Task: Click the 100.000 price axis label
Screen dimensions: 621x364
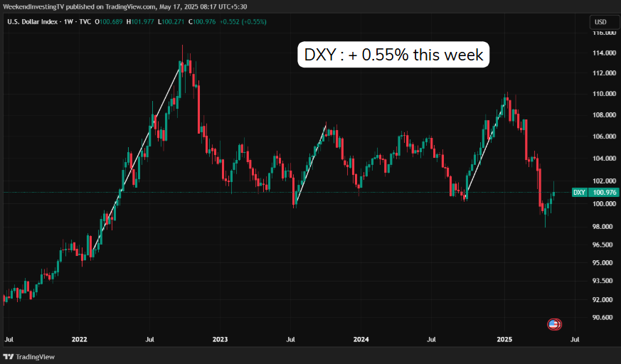Action: [x=604, y=204]
